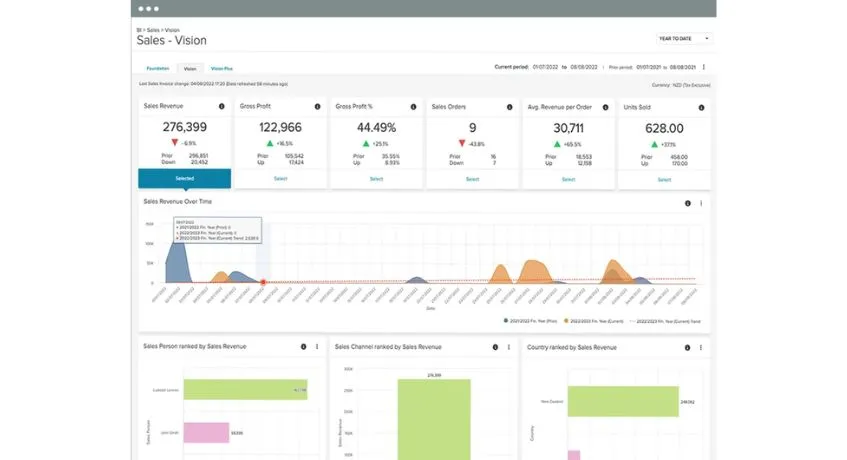Click the green up triangle on Gross Profit
The image size is (847, 460).
click(270, 143)
